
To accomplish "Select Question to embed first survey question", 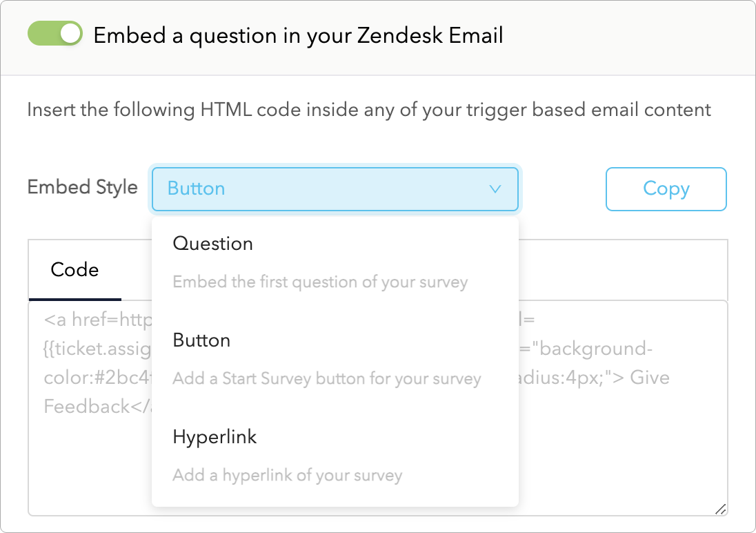I will click(214, 244).
